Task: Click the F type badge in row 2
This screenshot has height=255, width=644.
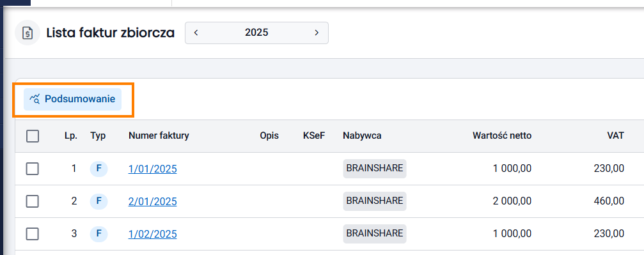Action: point(98,201)
